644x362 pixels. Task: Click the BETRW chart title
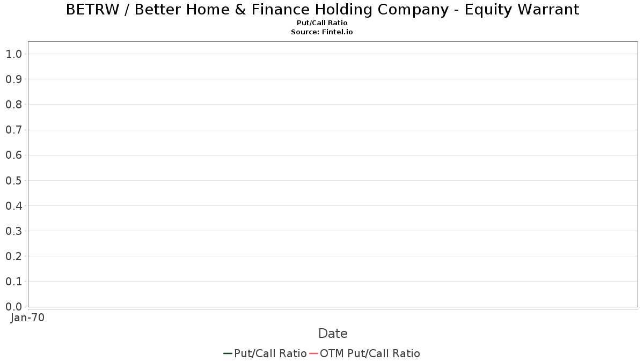pos(322,10)
